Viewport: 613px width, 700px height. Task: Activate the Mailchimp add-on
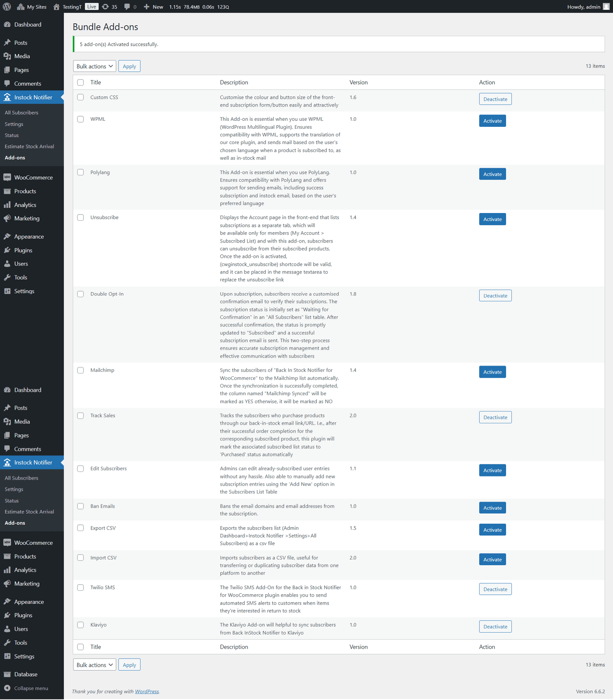(492, 372)
